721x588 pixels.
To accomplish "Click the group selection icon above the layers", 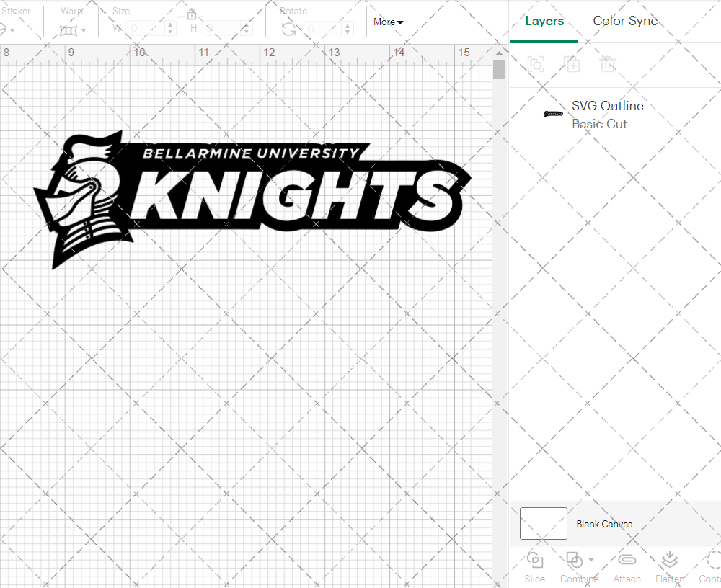I will click(535, 64).
